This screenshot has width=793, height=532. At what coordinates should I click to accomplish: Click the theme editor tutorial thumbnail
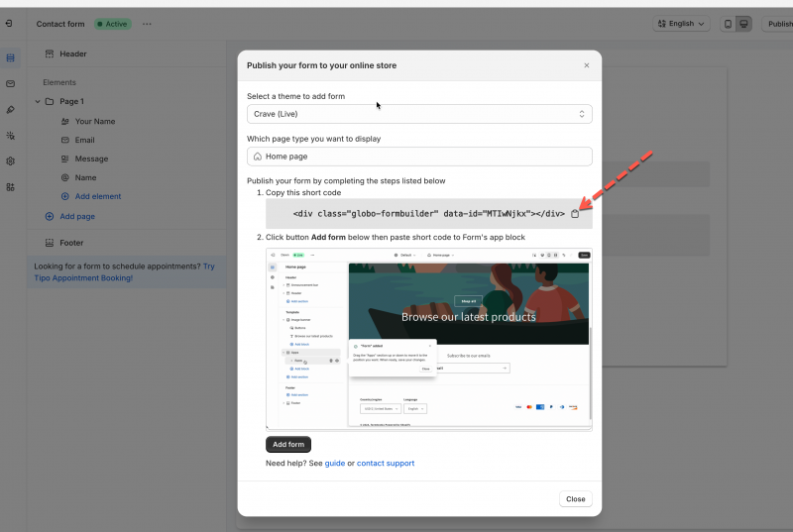point(429,340)
